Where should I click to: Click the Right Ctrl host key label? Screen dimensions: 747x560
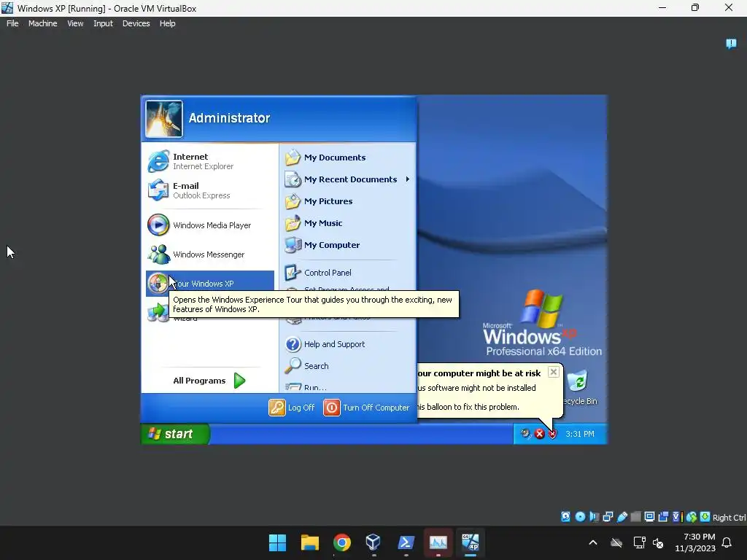point(729,518)
